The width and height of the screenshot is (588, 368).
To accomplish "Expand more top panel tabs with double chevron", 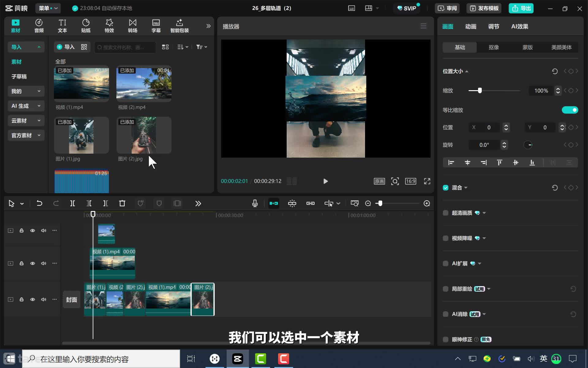I will (208, 26).
